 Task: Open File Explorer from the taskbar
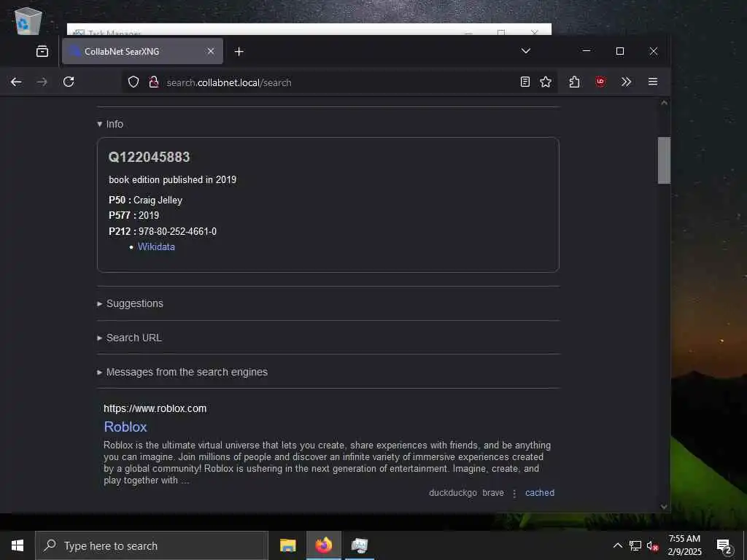pos(287,545)
